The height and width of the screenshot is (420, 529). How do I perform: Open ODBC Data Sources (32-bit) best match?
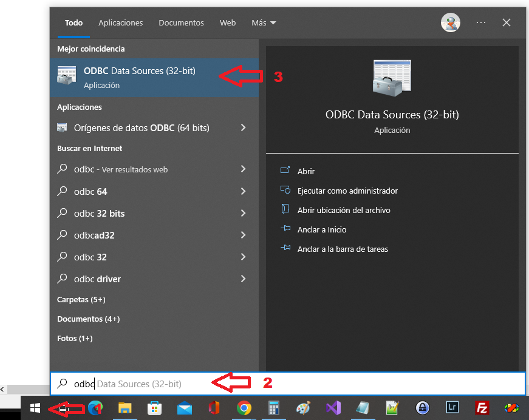click(154, 78)
